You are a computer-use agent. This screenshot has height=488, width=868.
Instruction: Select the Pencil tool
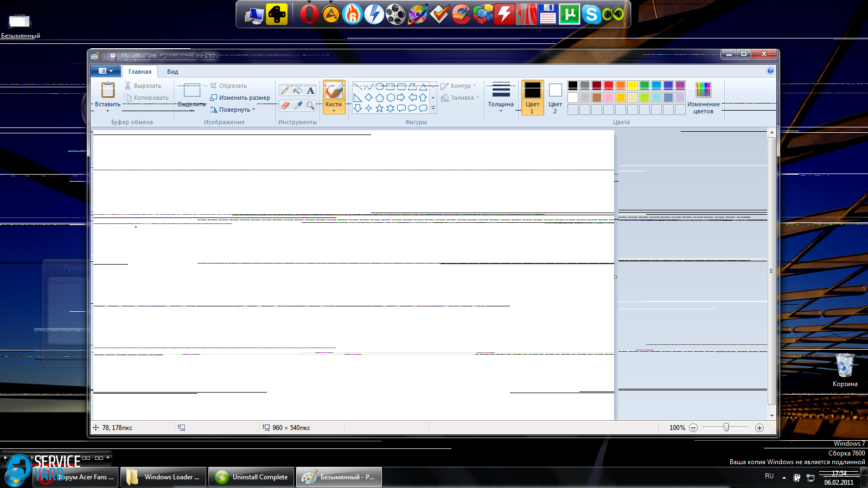[x=285, y=91]
